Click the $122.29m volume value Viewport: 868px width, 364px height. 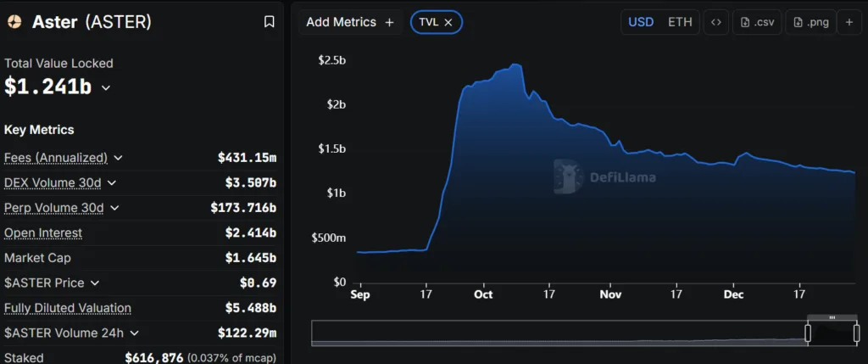click(247, 333)
